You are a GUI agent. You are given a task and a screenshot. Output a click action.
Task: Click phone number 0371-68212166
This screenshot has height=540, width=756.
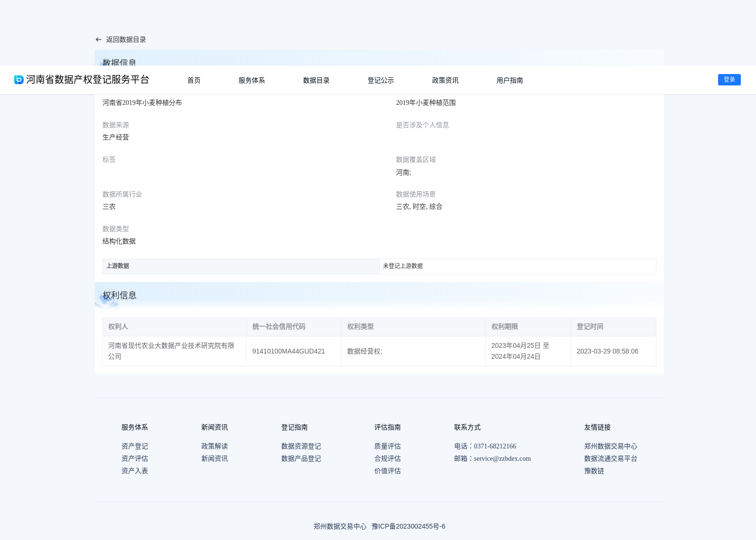(x=495, y=446)
